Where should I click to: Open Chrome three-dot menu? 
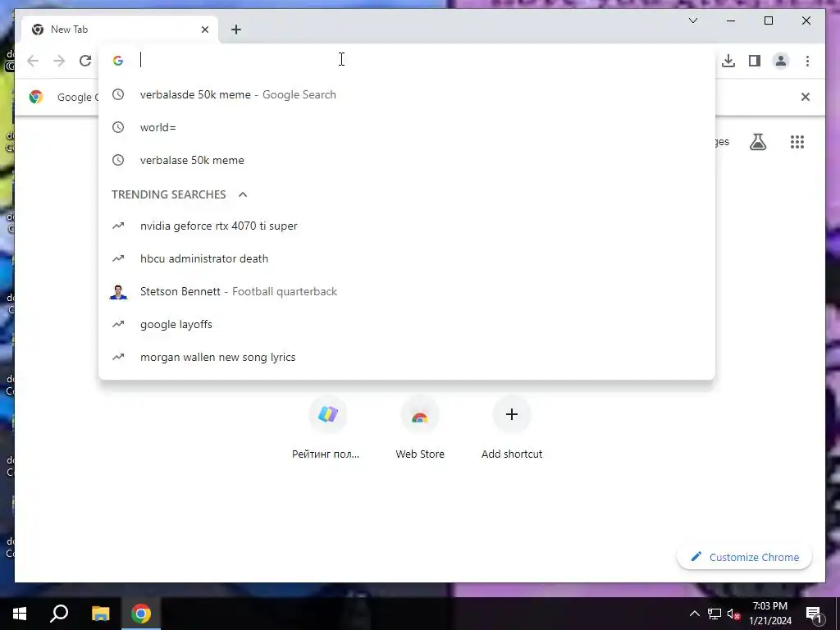coord(807,61)
